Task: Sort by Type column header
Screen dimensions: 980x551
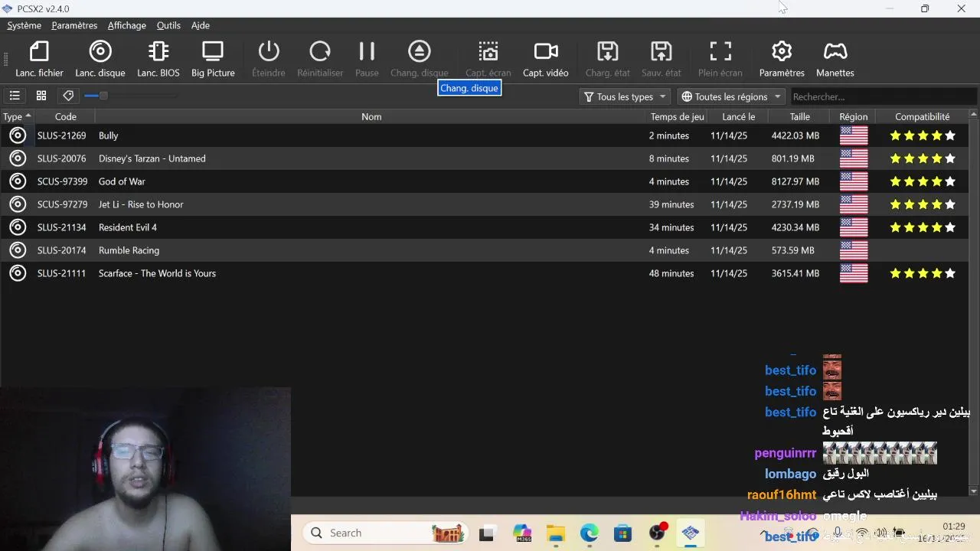Action: click(17, 116)
